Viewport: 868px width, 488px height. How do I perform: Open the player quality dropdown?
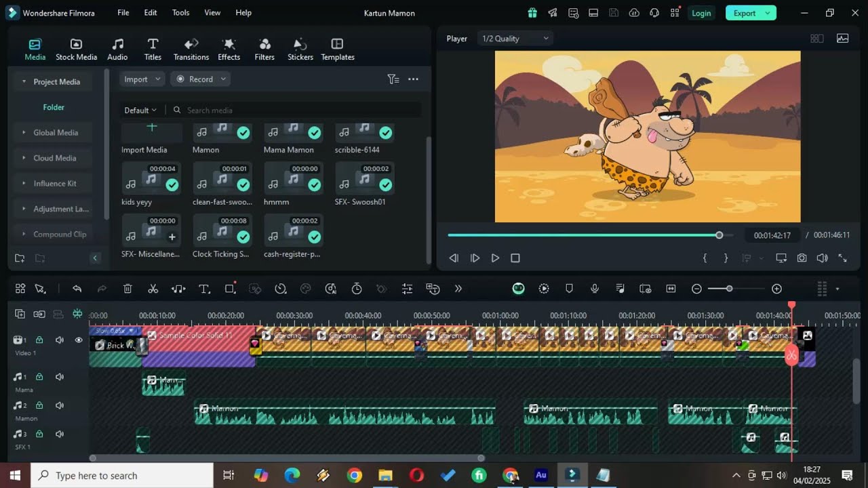pos(515,39)
